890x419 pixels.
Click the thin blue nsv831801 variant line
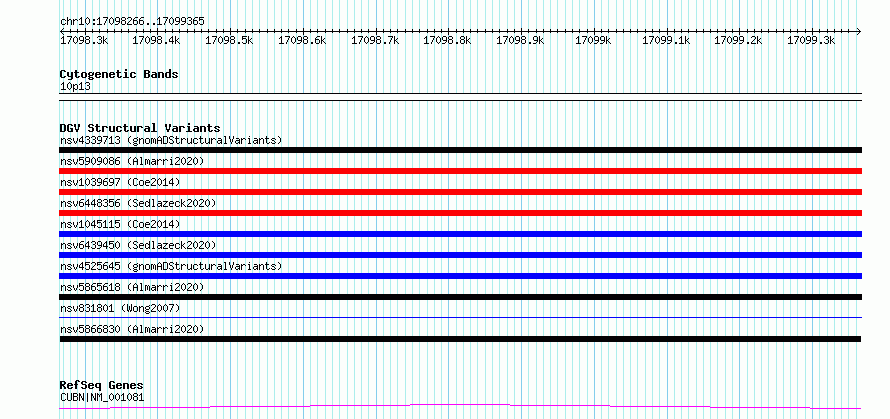pyautogui.click(x=460, y=318)
